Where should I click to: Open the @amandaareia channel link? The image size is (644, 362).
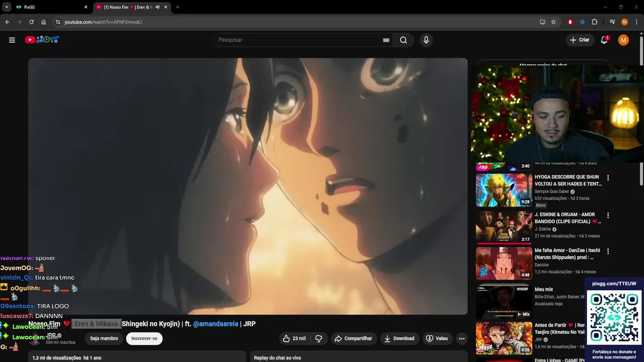pyautogui.click(x=215, y=324)
